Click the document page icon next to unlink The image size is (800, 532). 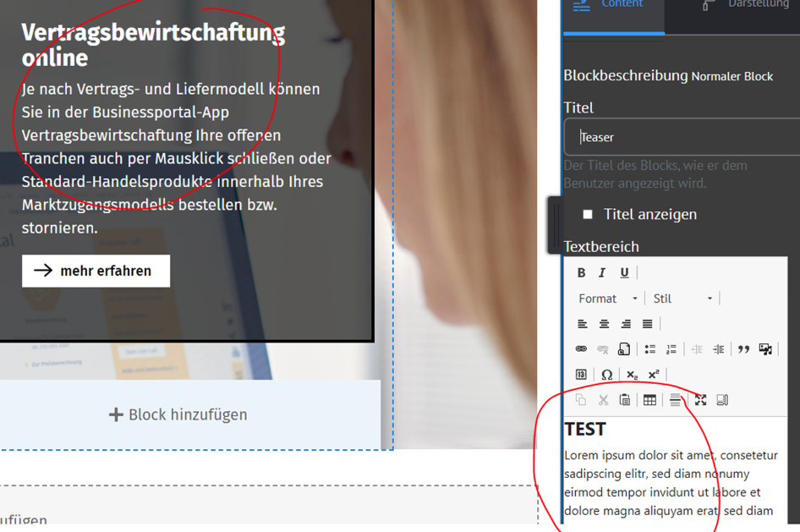(x=624, y=348)
